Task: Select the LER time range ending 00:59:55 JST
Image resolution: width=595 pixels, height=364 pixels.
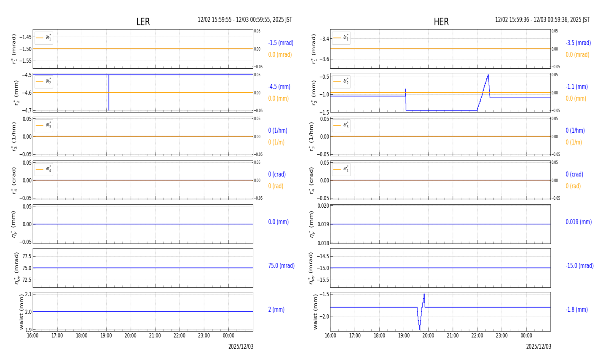Action: pos(245,20)
